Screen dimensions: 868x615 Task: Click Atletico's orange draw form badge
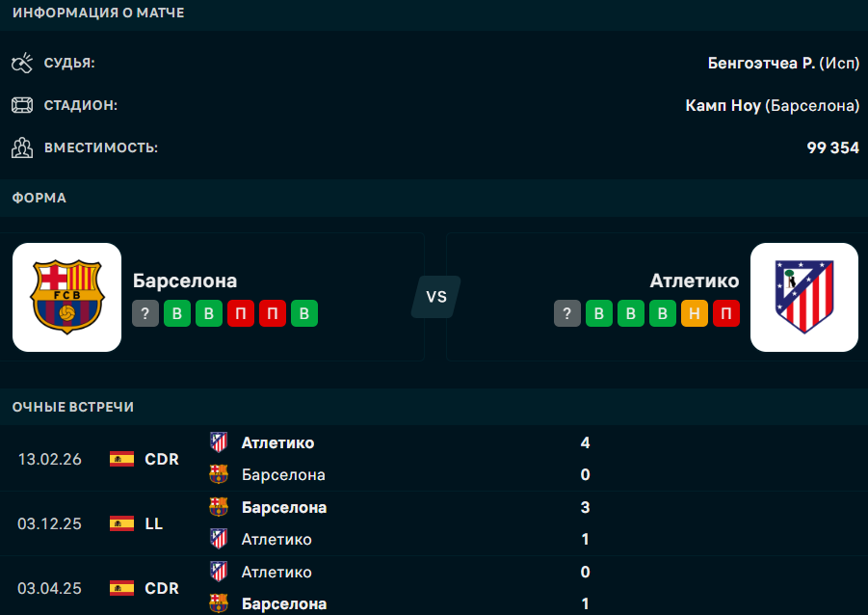tap(695, 313)
